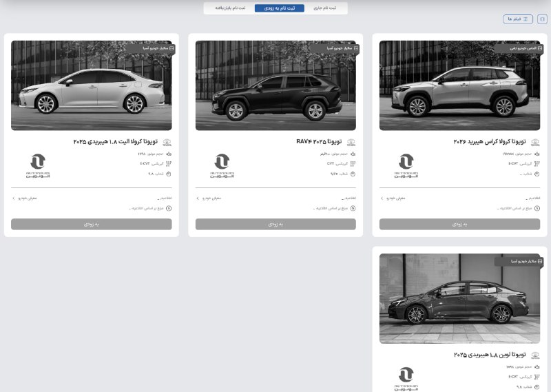This screenshot has height=392, width=551.
Task: Click the dealer badge on Toyota Levin photo
Action: 519,261
